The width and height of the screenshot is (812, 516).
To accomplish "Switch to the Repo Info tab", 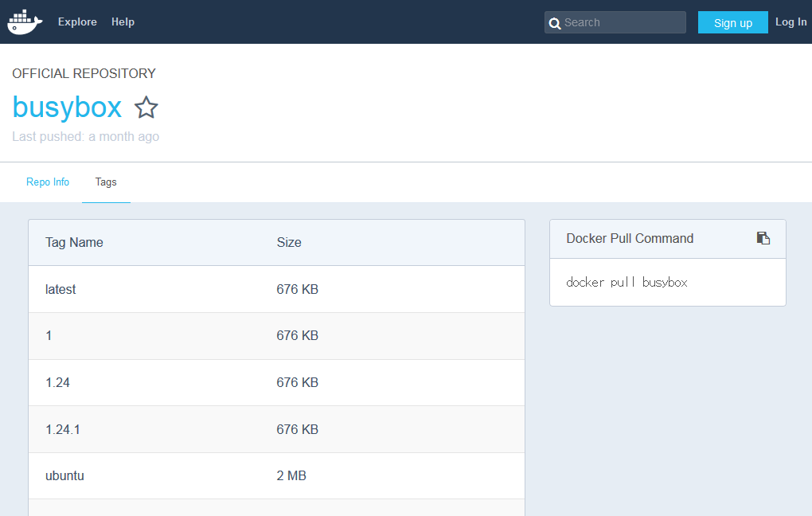I will [48, 182].
